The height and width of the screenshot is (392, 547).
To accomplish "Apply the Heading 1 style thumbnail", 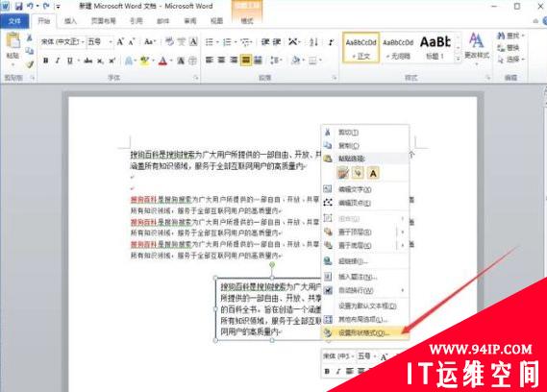I will [x=435, y=47].
